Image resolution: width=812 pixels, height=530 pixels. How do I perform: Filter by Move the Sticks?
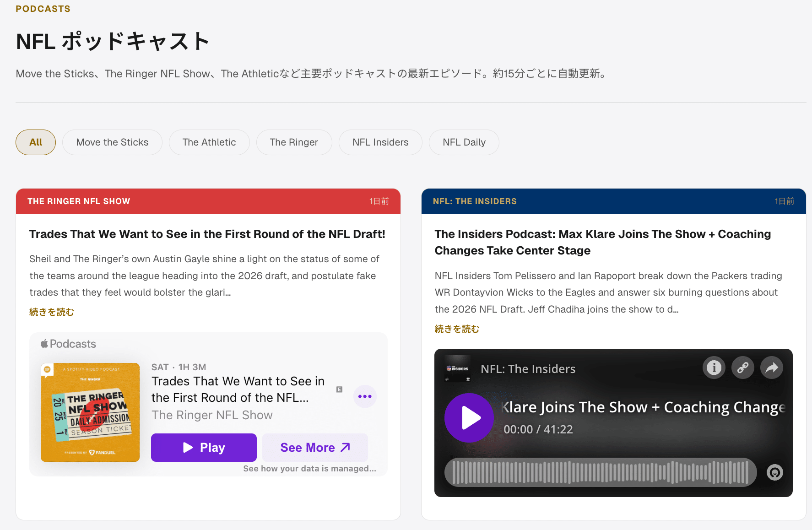(x=112, y=142)
